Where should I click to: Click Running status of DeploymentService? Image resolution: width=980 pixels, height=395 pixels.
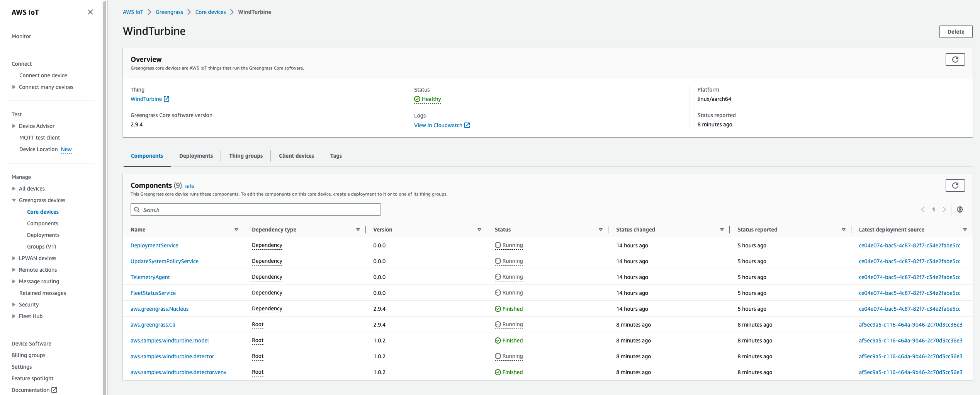click(x=509, y=245)
